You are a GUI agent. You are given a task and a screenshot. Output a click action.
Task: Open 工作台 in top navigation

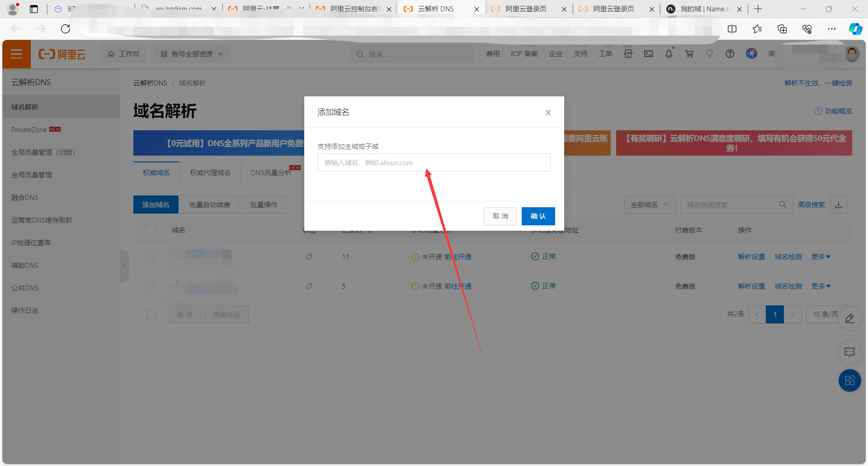pyautogui.click(x=123, y=54)
